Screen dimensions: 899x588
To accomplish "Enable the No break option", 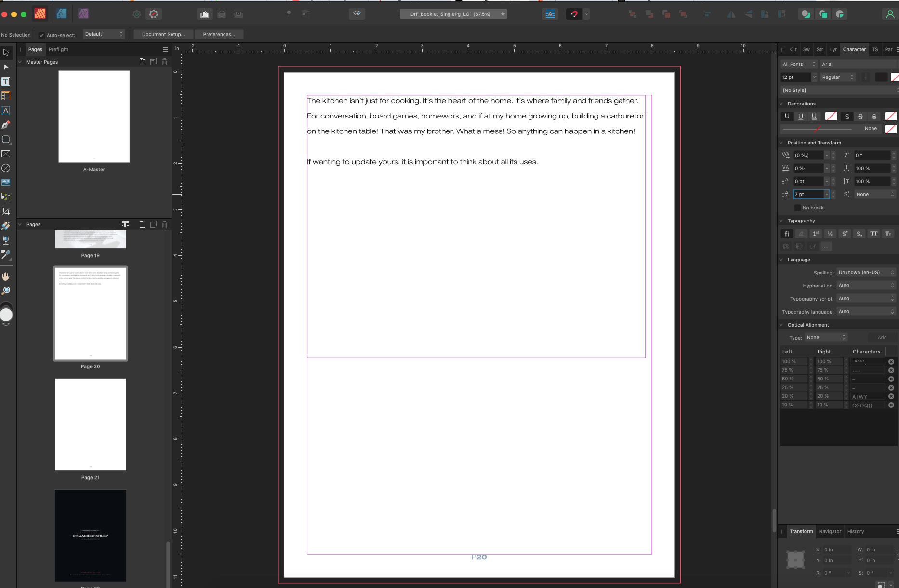I will (x=798, y=207).
